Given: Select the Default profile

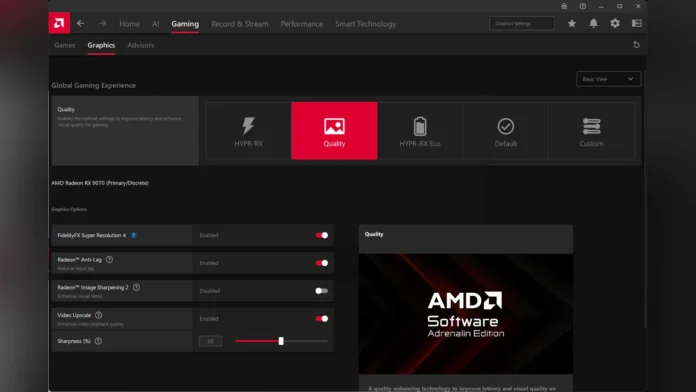Looking at the screenshot, I should 506,131.
